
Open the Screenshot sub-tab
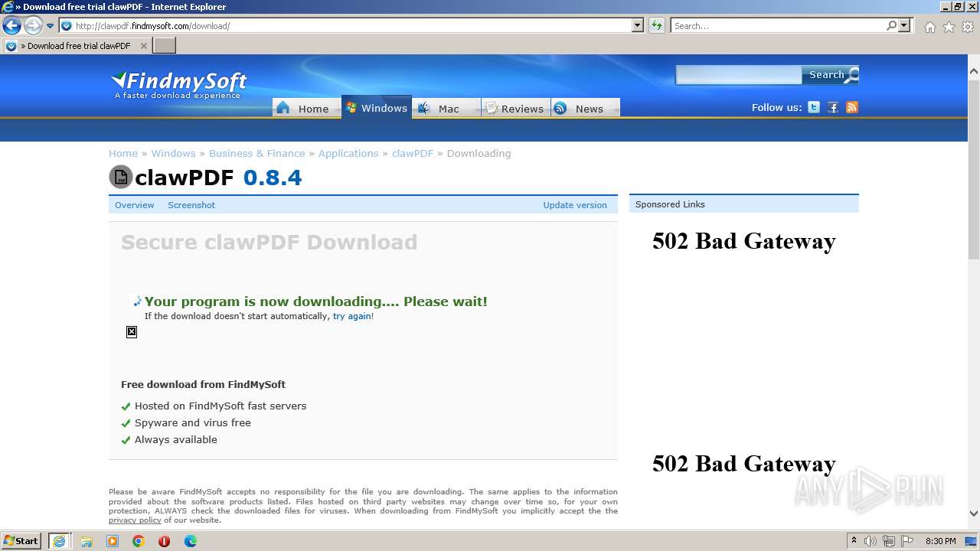(x=191, y=205)
